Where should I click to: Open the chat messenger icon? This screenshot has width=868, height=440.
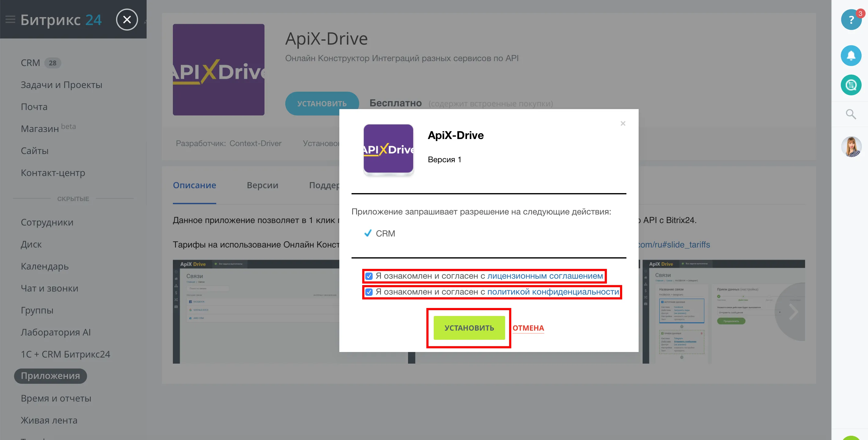pos(851,85)
